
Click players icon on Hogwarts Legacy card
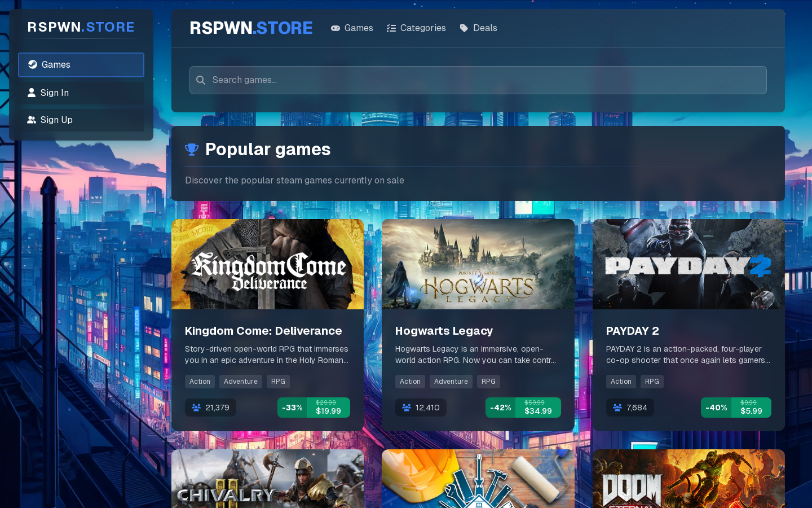[x=407, y=408]
